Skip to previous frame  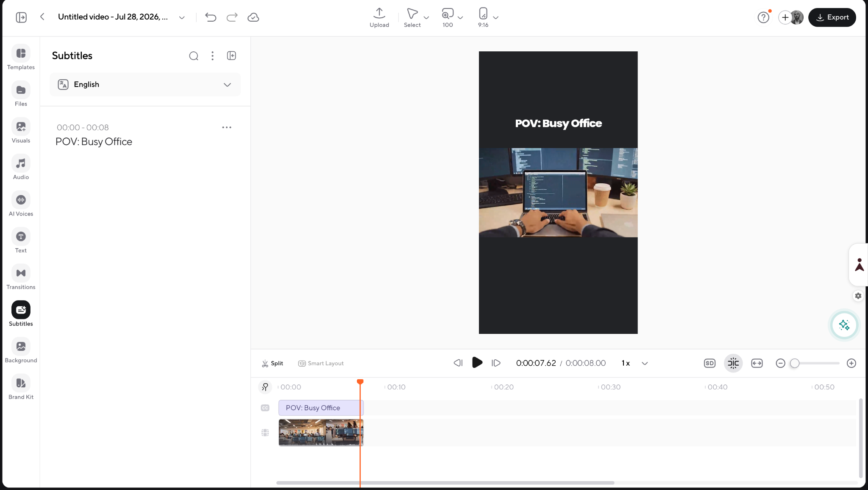pos(458,363)
